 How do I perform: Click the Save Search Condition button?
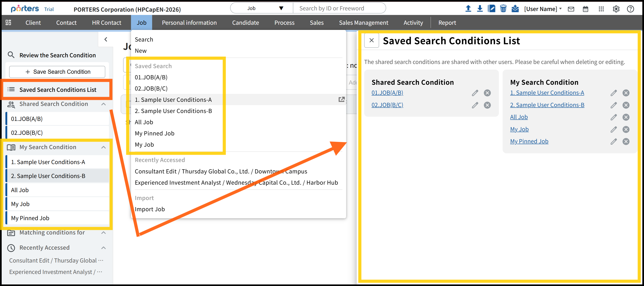pyautogui.click(x=57, y=72)
